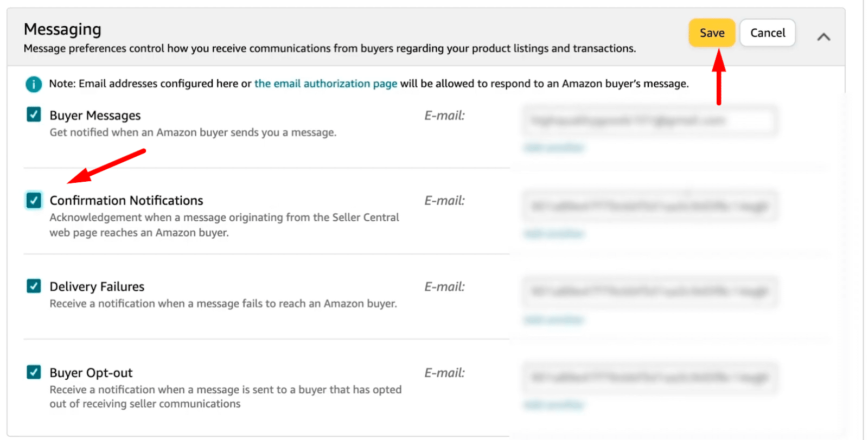Disable the Delivery Failures checkbox
Viewport: 868px width, 440px height.
click(34, 286)
